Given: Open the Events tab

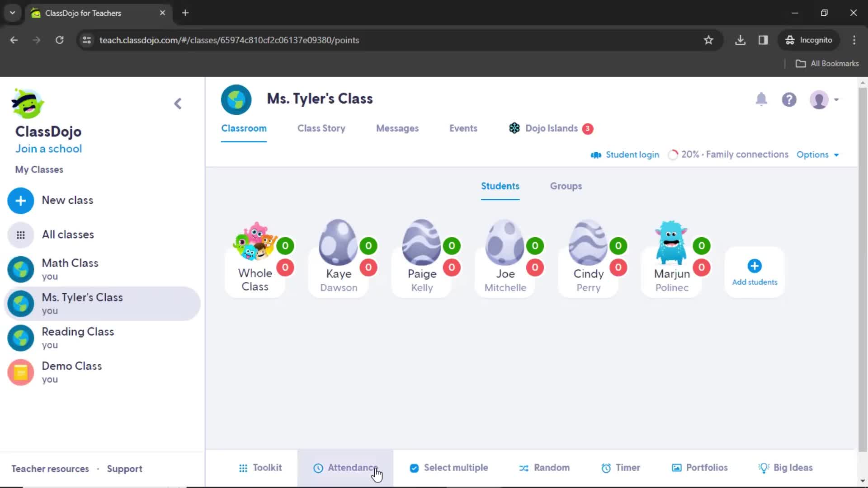Looking at the screenshot, I should pyautogui.click(x=463, y=129).
